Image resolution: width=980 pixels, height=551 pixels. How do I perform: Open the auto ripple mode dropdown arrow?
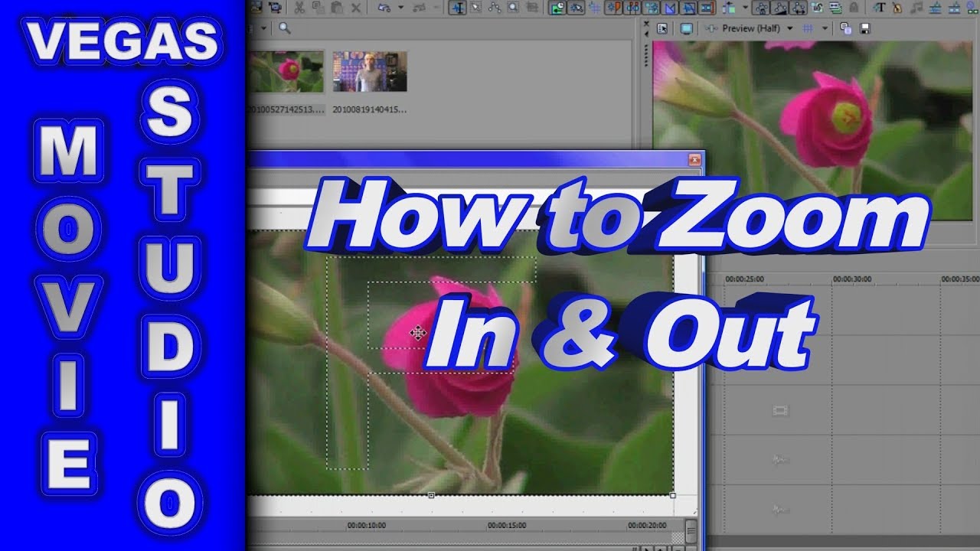point(745,8)
